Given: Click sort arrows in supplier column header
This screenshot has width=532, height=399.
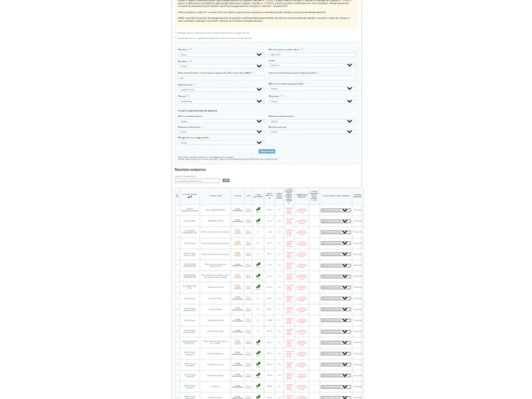Looking at the screenshot, I should point(190,197).
